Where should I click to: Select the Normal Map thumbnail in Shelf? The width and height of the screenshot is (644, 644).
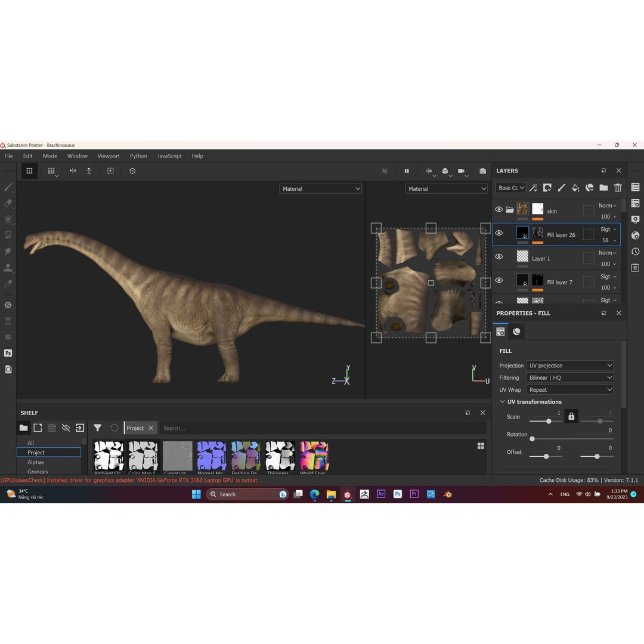pyautogui.click(x=212, y=456)
